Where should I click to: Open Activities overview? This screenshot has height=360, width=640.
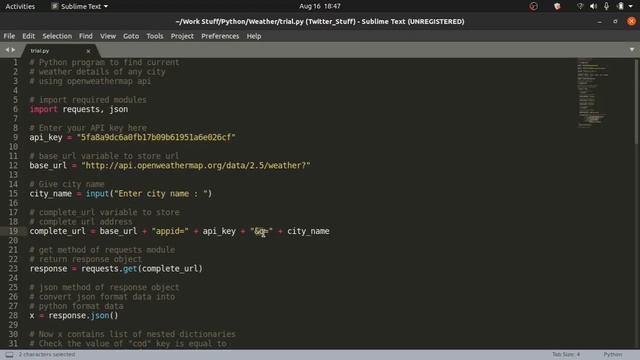(x=20, y=7)
